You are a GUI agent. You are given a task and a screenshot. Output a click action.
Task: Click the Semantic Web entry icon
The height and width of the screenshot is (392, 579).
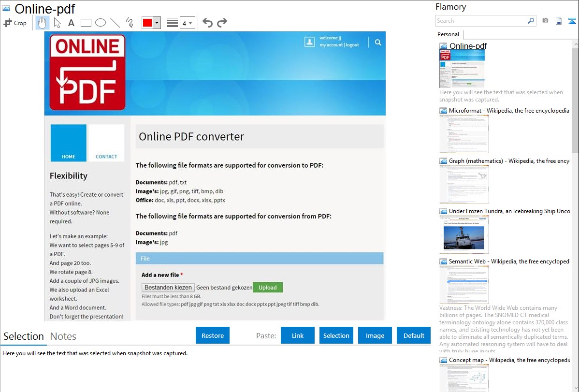pos(443,261)
